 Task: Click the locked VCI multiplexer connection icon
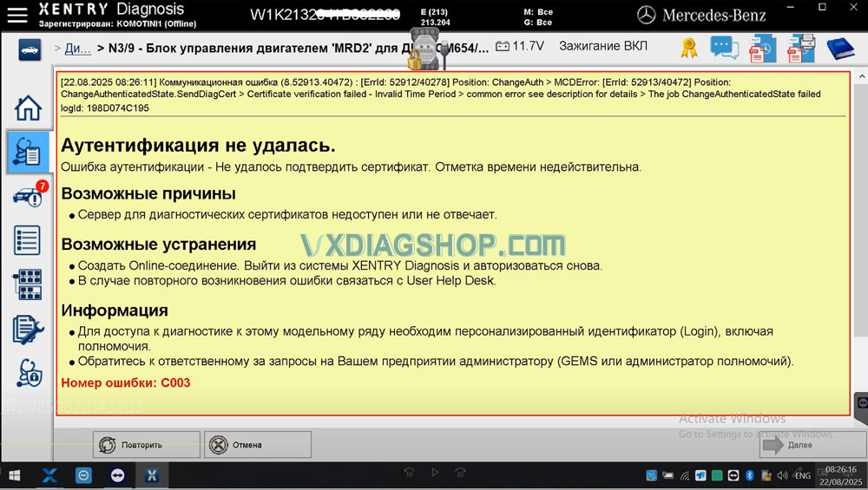427,50
